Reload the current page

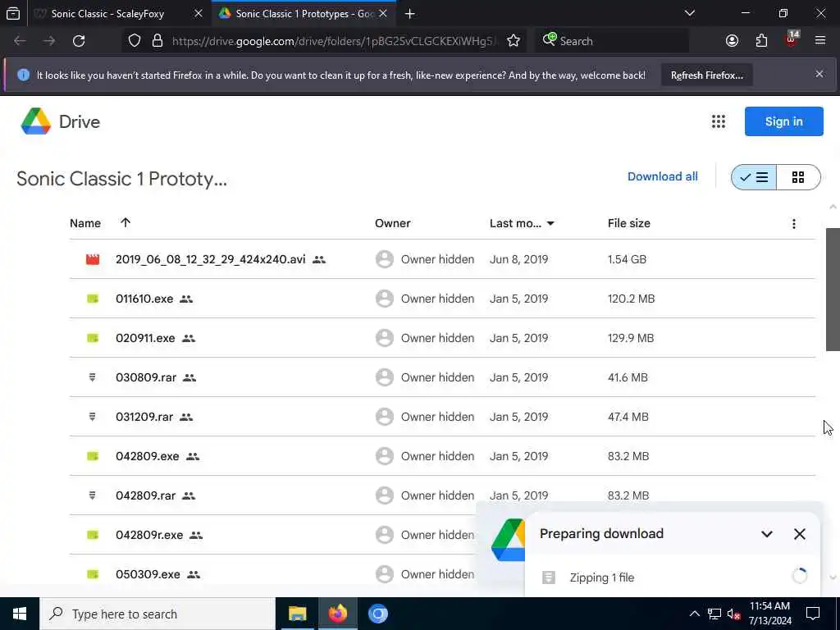click(x=79, y=41)
